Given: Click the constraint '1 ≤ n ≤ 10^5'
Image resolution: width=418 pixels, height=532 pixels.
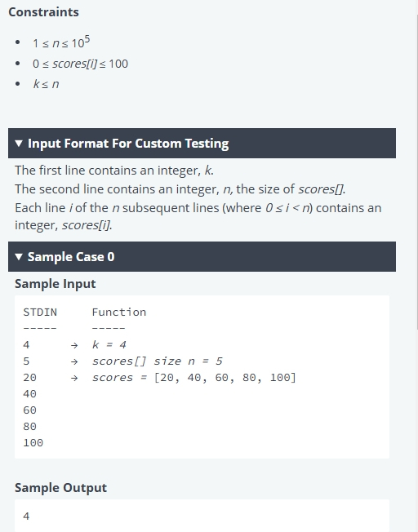Looking at the screenshot, I should click(x=61, y=42).
